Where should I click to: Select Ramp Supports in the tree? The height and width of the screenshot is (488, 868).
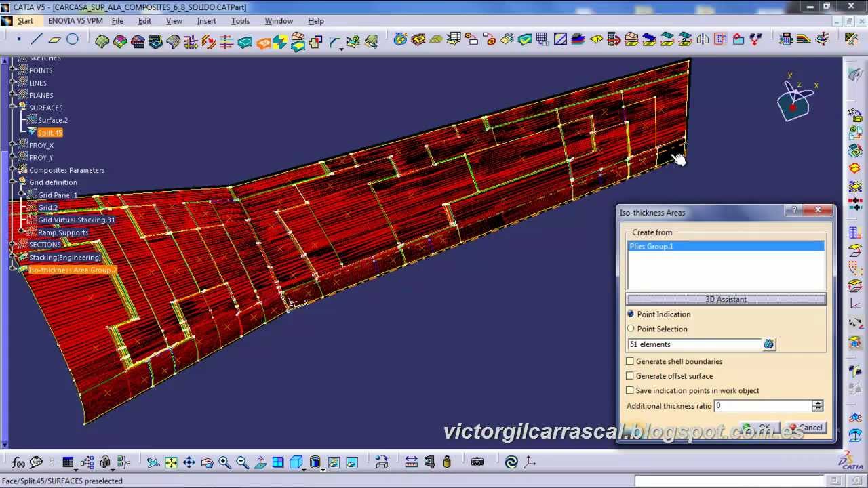pyautogui.click(x=62, y=232)
